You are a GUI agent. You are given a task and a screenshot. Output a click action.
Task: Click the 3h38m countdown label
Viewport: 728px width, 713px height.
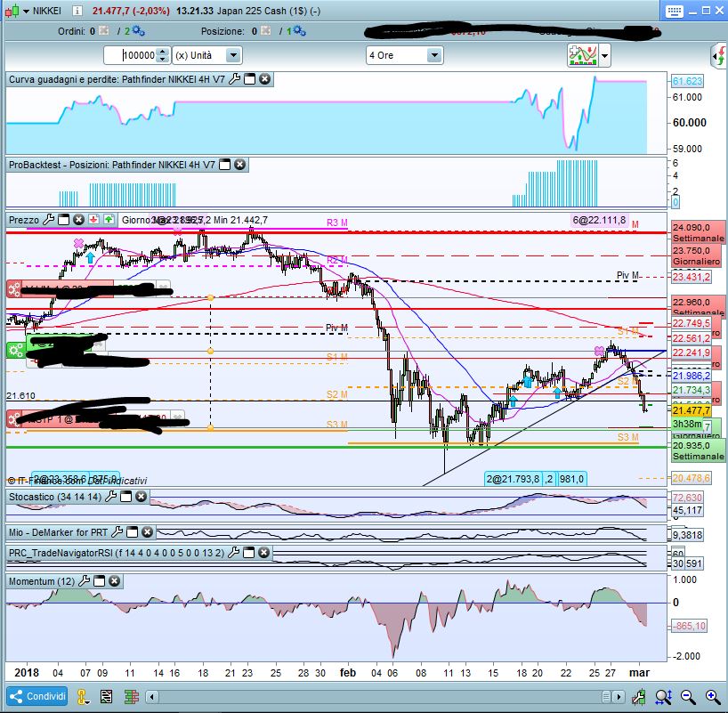pyautogui.click(x=687, y=424)
